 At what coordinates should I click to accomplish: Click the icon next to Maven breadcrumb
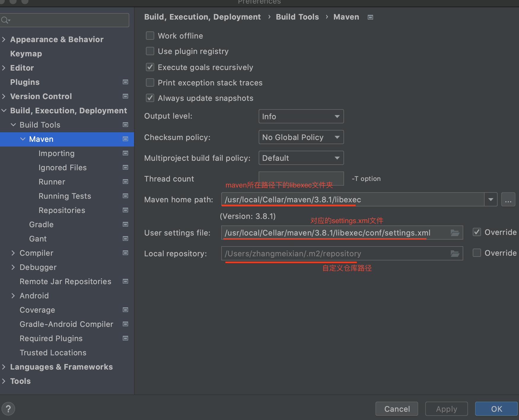click(x=370, y=17)
